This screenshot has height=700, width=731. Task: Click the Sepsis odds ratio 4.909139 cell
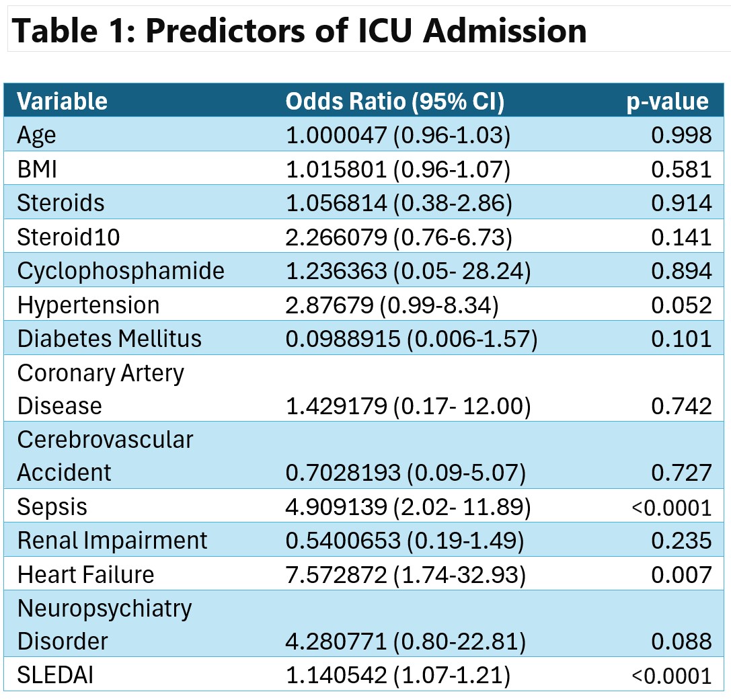tap(408, 507)
